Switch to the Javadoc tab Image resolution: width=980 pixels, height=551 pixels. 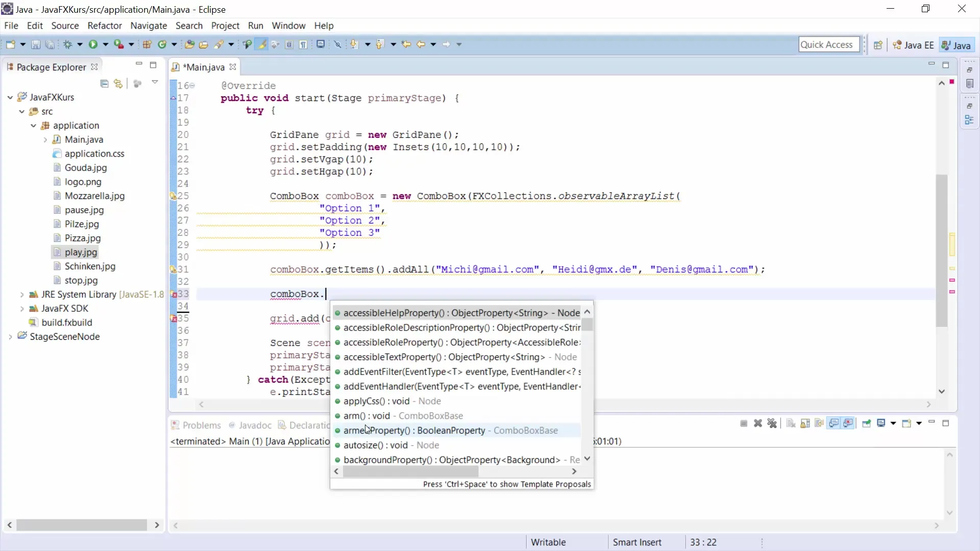pyautogui.click(x=250, y=425)
